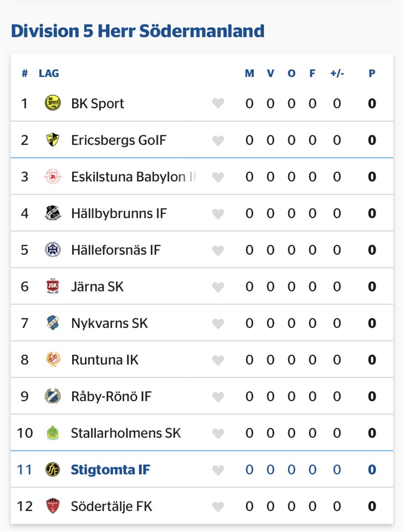Click the BK Sport club logo
The image size is (404, 532).
coord(53,103)
